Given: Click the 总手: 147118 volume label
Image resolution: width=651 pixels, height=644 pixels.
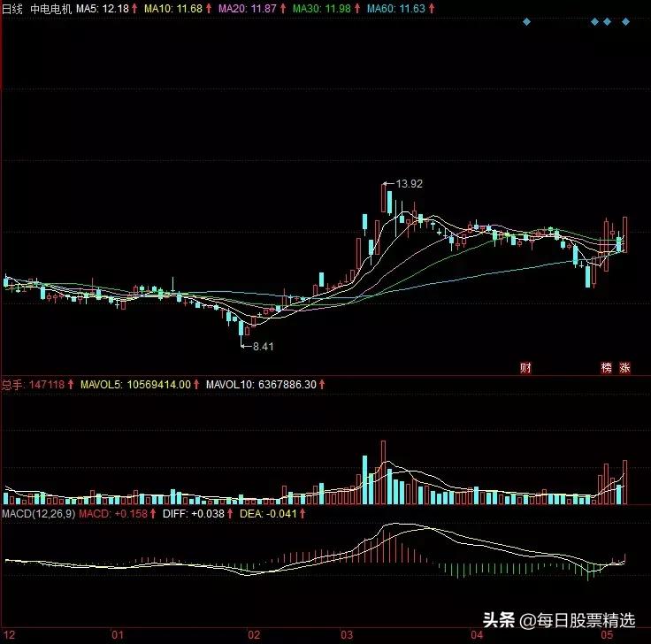Looking at the screenshot, I should [34, 385].
